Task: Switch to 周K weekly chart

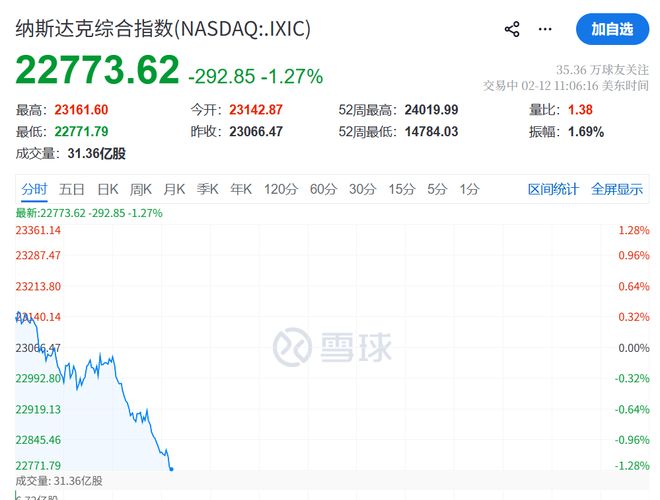Action: pos(141,189)
